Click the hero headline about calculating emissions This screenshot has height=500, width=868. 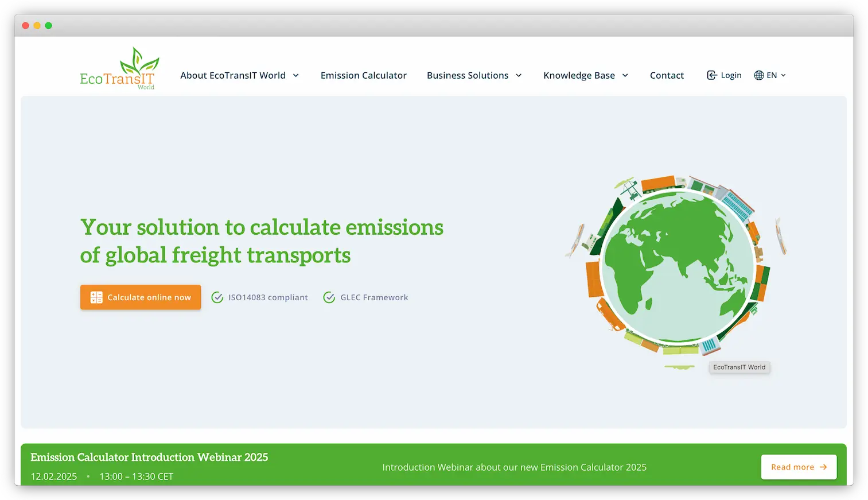click(x=262, y=241)
